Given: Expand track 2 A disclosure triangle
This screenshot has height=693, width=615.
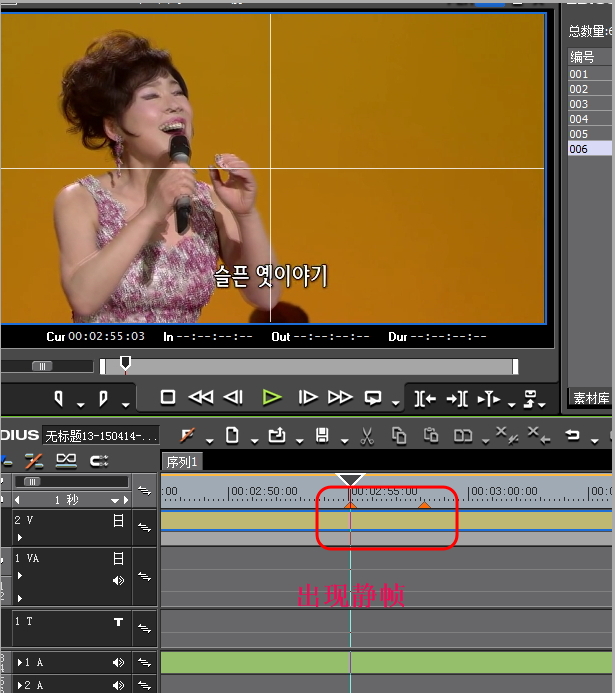Looking at the screenshot, I should 20,685.
